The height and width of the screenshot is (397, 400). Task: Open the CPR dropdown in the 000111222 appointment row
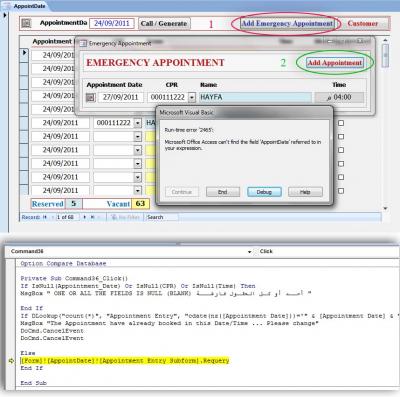[x=138, y=123]
